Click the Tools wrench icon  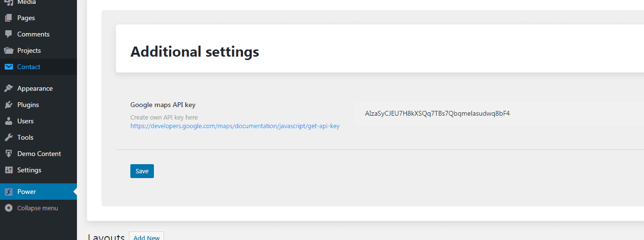[8, 138]
